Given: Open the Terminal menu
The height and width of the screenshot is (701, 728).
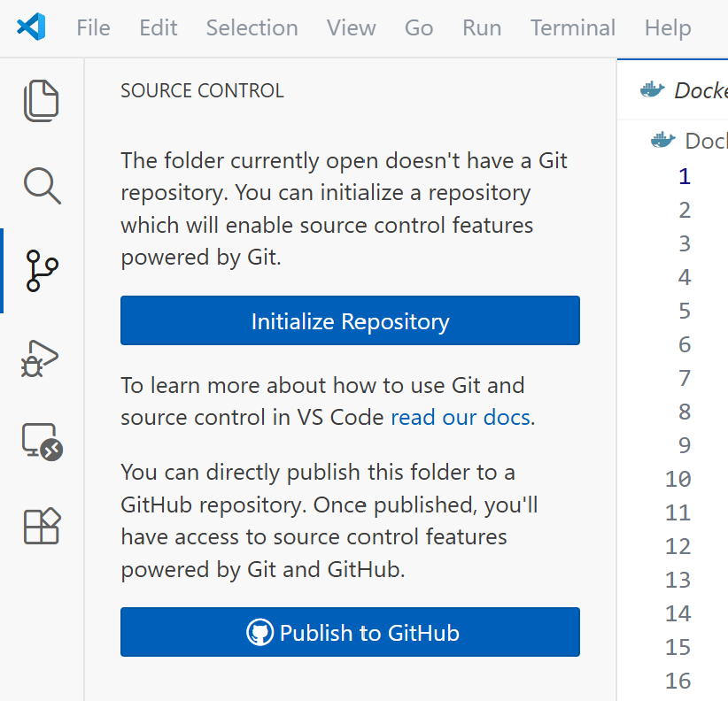Looking at the screenshot, I should pyautogui.click(x=572, y=28).
